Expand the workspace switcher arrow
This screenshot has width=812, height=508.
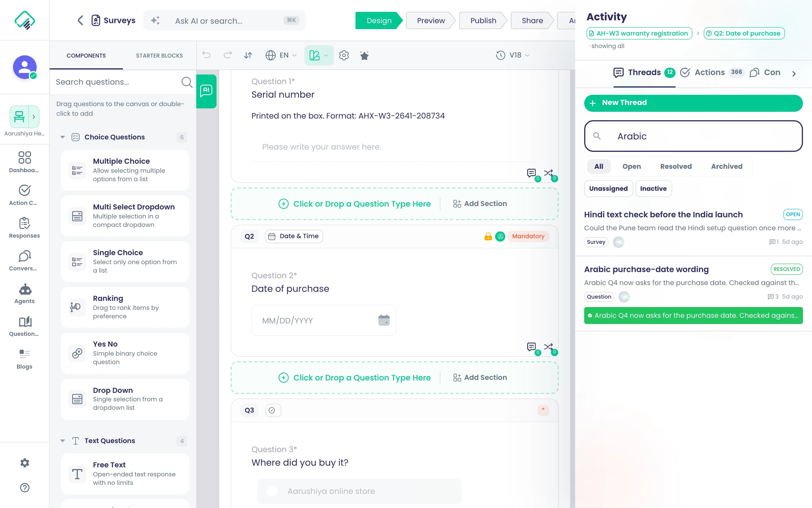[x=34, y=117]
